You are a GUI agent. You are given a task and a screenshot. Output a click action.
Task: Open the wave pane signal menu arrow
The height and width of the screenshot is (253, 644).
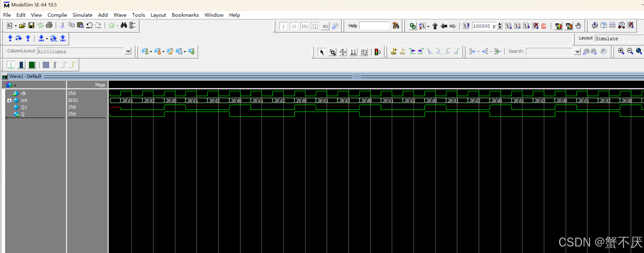click(x=15, y=86)
